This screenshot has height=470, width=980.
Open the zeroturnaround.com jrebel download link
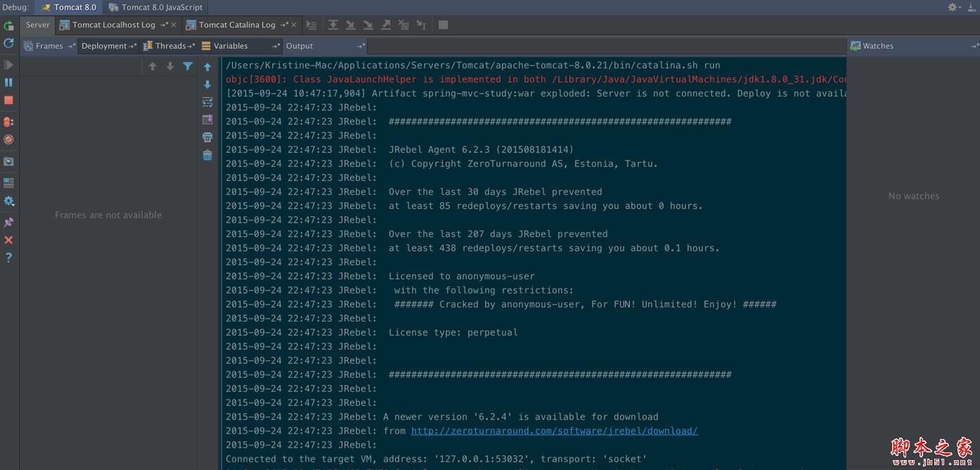click(555, 431)
